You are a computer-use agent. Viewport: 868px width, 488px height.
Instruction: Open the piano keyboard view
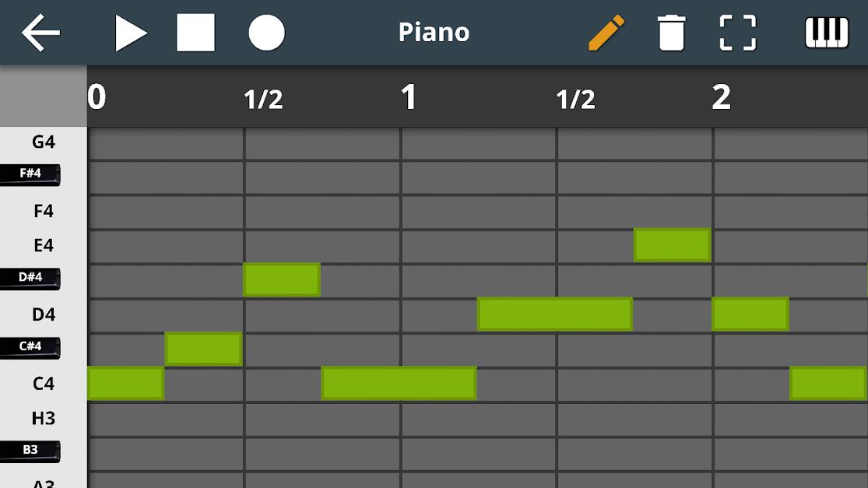pos(827,33)
